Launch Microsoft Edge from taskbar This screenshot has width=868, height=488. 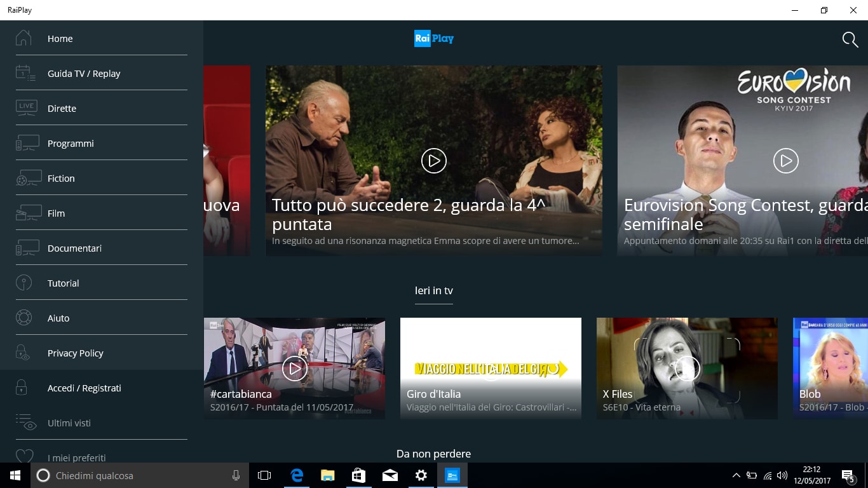coord(296,475)
